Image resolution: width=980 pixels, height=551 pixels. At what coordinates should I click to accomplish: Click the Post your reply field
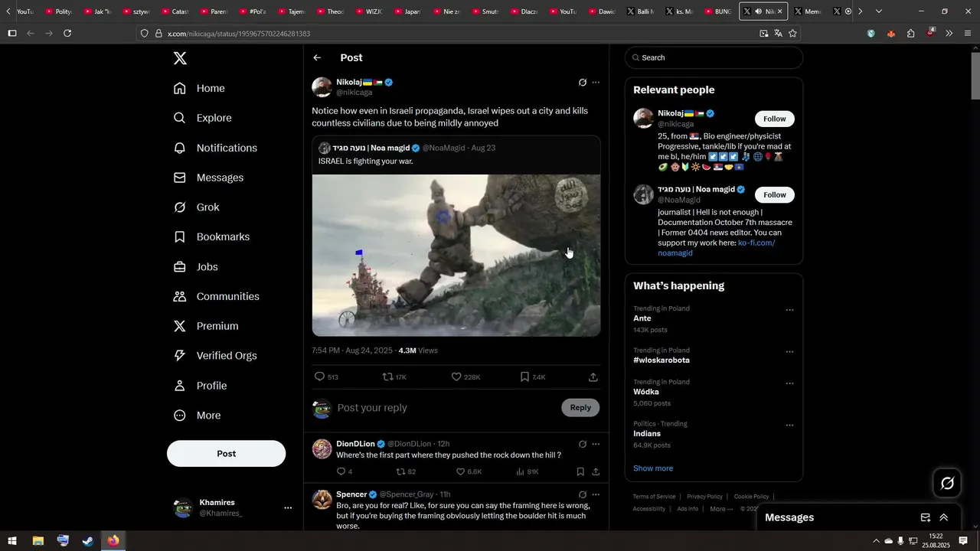coord(444,408)
